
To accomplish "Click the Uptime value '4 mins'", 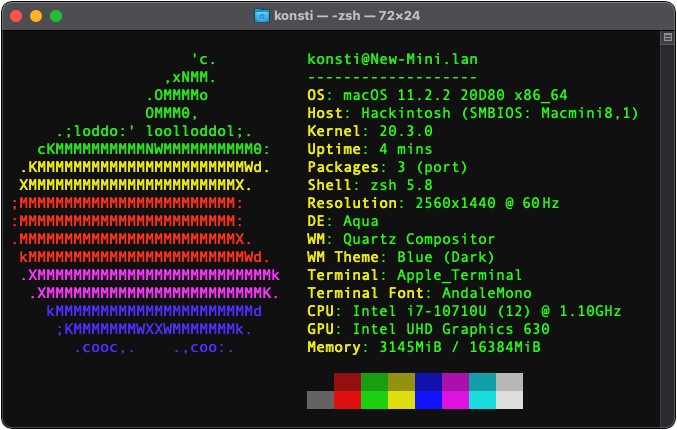I will (406, 149).
